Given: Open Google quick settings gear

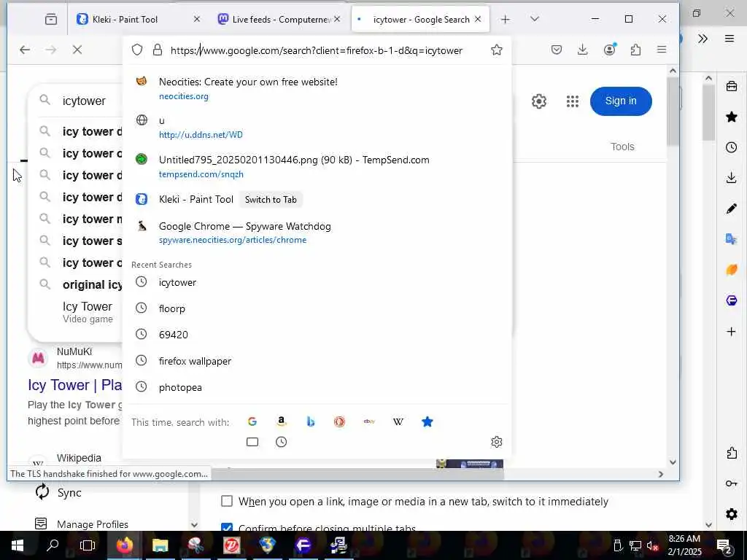Looking at the screenshot, I should point(539,101).
